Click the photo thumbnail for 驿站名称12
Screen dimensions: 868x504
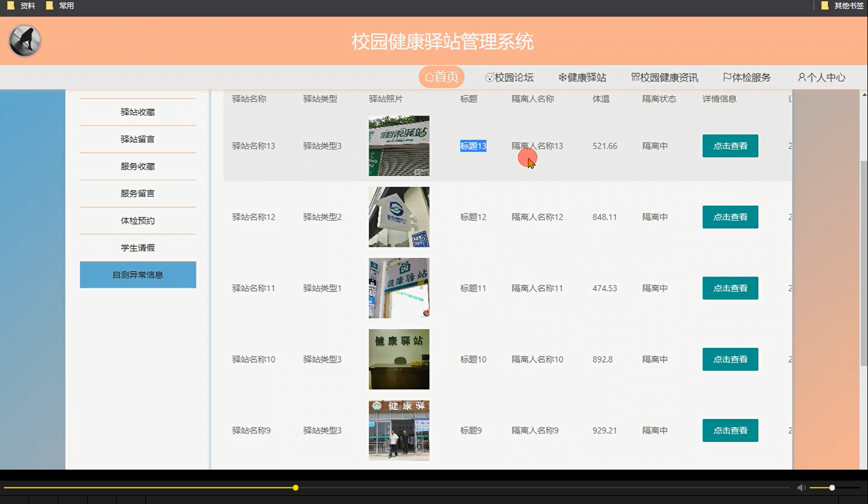tap(399, 217)
